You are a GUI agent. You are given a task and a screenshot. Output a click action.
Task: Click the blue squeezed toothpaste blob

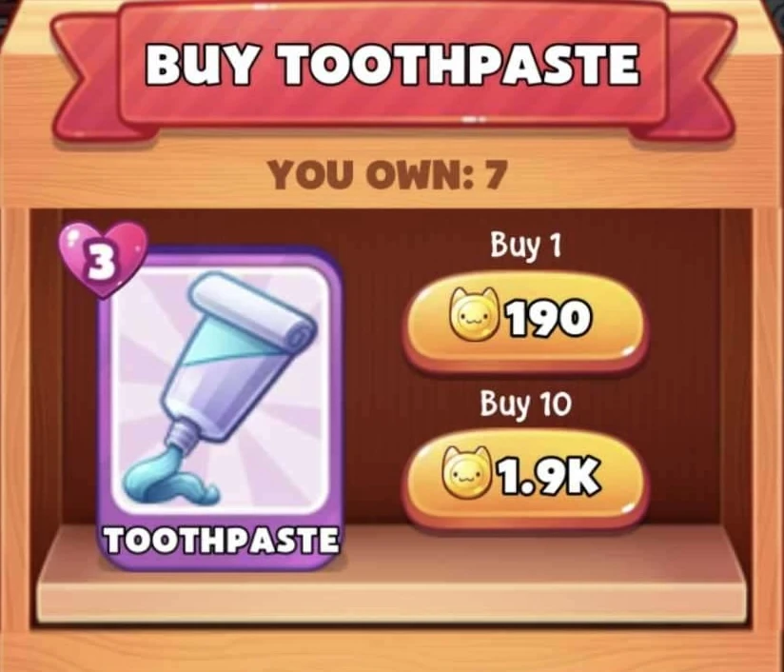click(x=170, y=478)
